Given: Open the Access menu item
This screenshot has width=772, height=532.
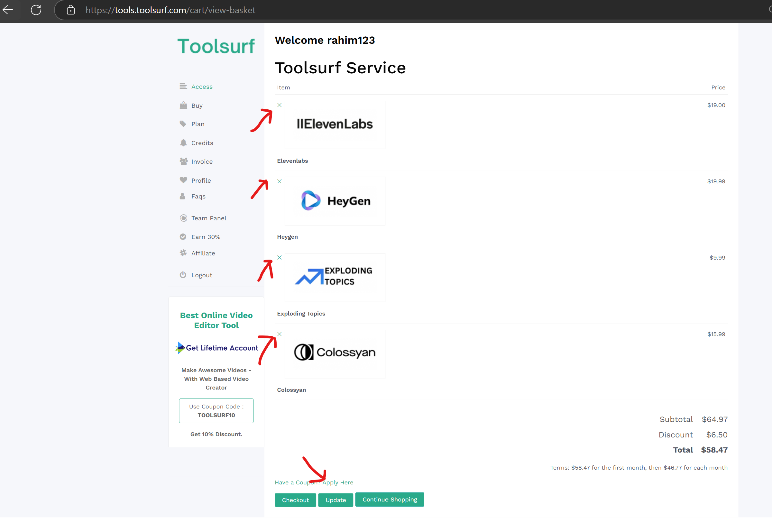Looking at the screenshot, I should coord(202,87).
